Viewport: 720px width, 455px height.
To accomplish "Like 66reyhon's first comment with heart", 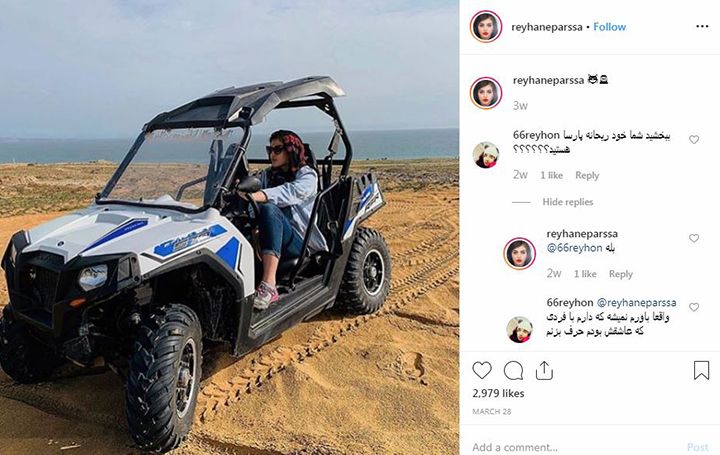I will (694, 139).
